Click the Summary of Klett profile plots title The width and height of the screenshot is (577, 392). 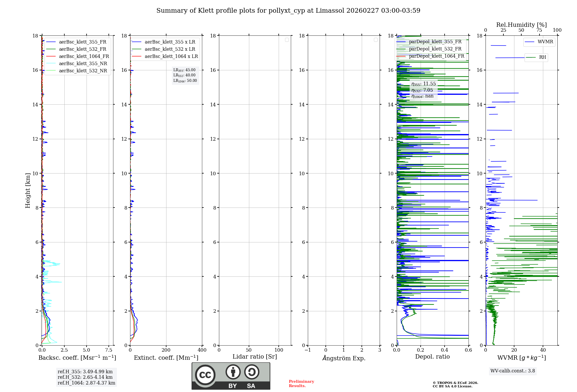[x=288, y=11]
